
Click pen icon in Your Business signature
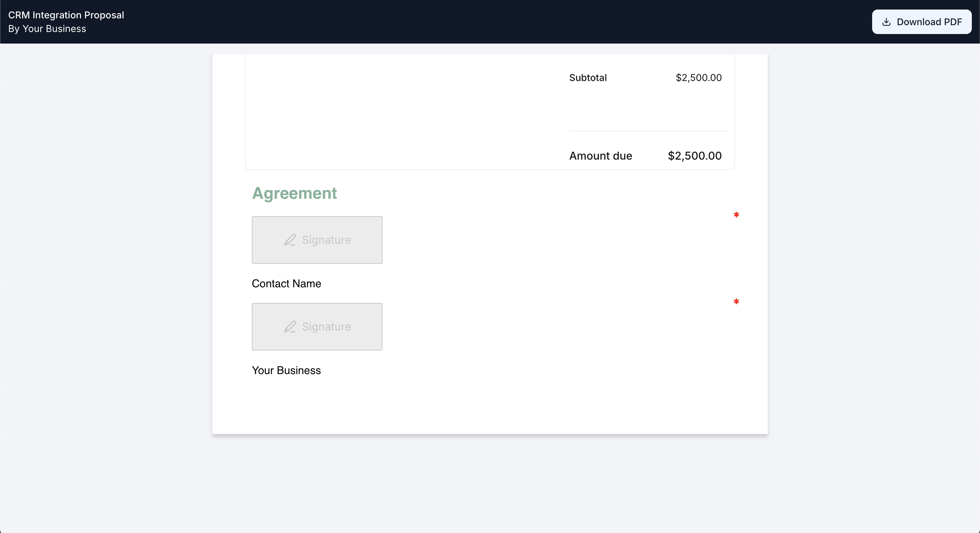coord(290,327)
